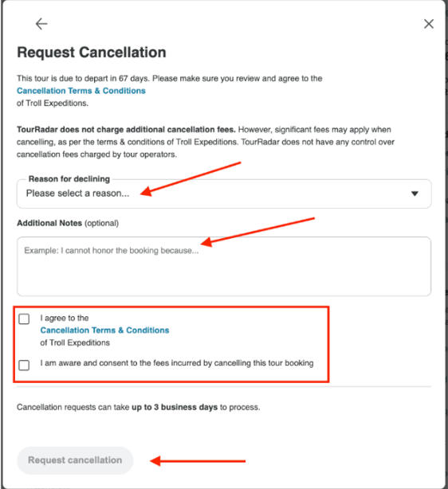Viewport: 448px width, 489px height.
Task: Click the 'I agree to the' label text
Action: [65, 318]
